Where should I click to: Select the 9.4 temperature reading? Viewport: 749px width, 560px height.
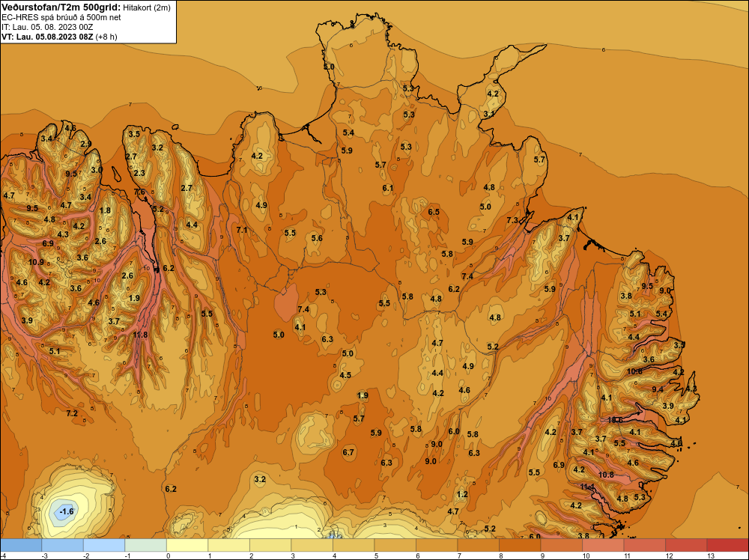point(658,389)
